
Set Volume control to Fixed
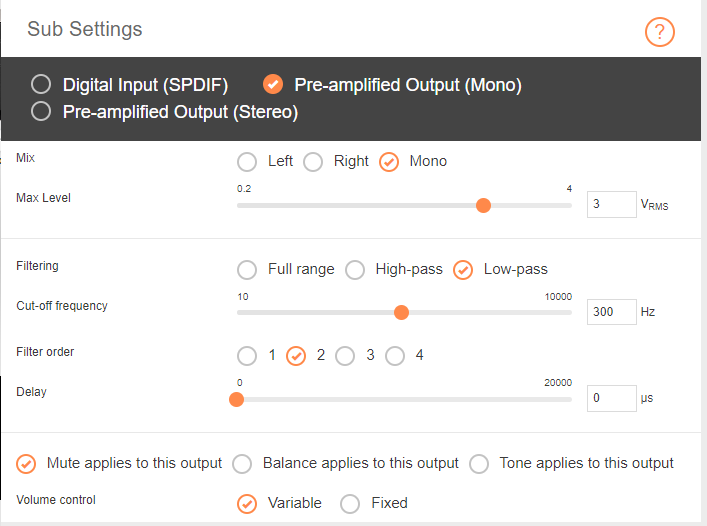tap(350, 504)
